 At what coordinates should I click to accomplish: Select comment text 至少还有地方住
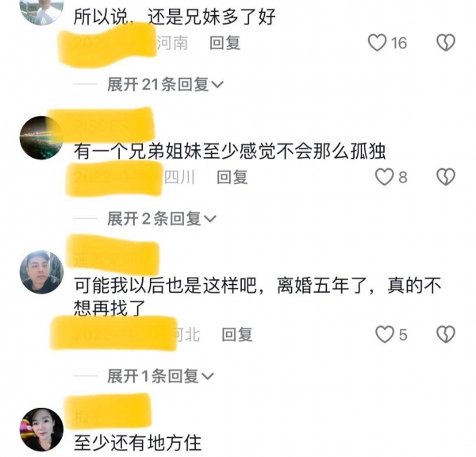click(x=138, y=443)
